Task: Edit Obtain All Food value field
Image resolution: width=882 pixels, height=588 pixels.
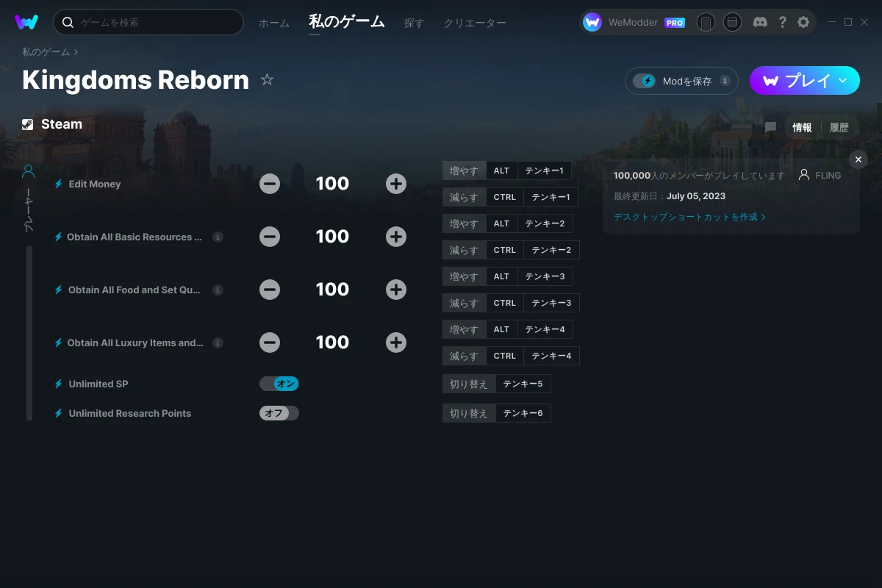Action: coord(332,290)
